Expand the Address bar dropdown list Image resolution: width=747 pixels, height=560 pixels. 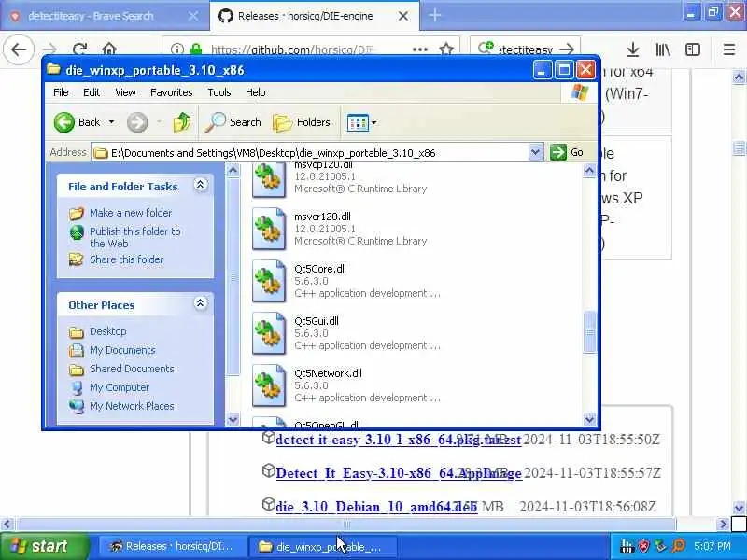tap(535, 152)
